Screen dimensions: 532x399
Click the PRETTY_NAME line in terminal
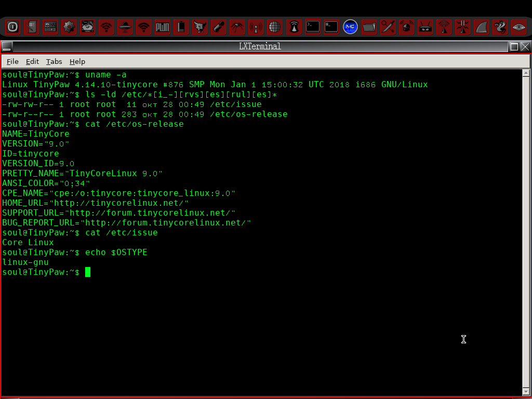tap(83, 173)
